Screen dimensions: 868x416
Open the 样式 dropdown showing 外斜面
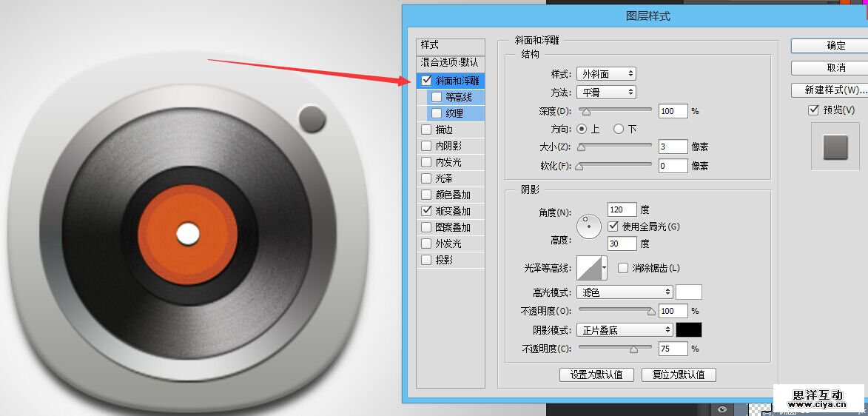[x=605, y=74]
